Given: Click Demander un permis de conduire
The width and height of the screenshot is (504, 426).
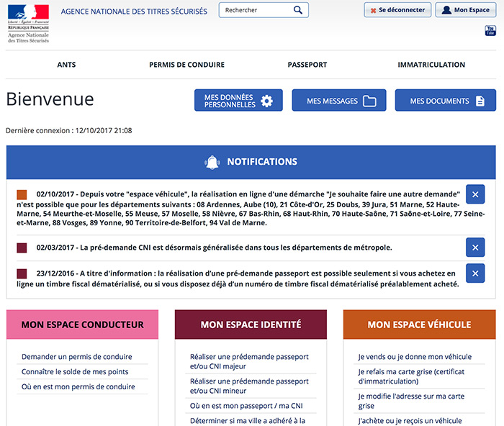Looking at the screenshot, I should [77, 357].
